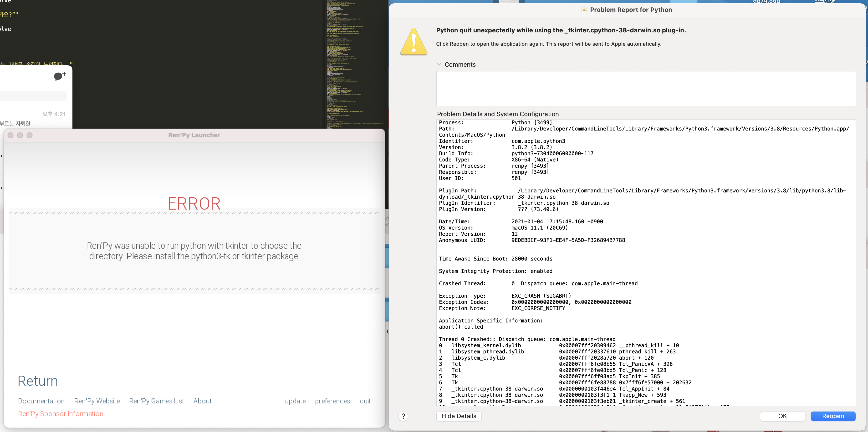This screenshot has height=432, width=868.
Task: Open the About page in Ren'Py
Action: tap(202, 401)
